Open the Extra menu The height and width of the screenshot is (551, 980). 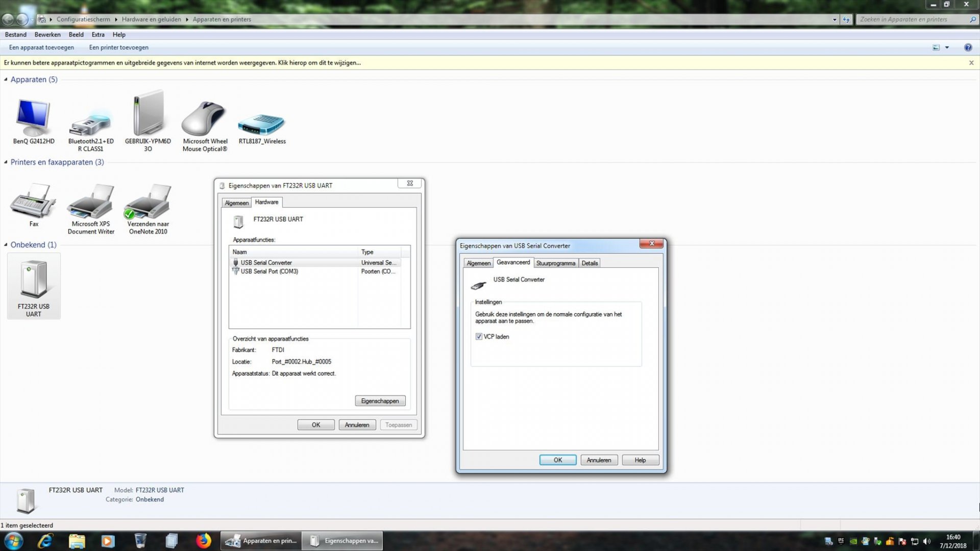[x=97, y=34]
